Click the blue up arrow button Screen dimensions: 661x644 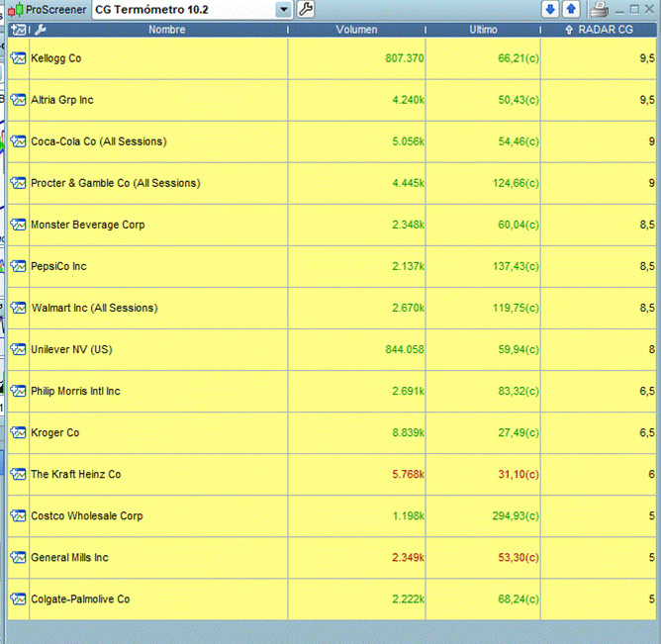[571, 10]
